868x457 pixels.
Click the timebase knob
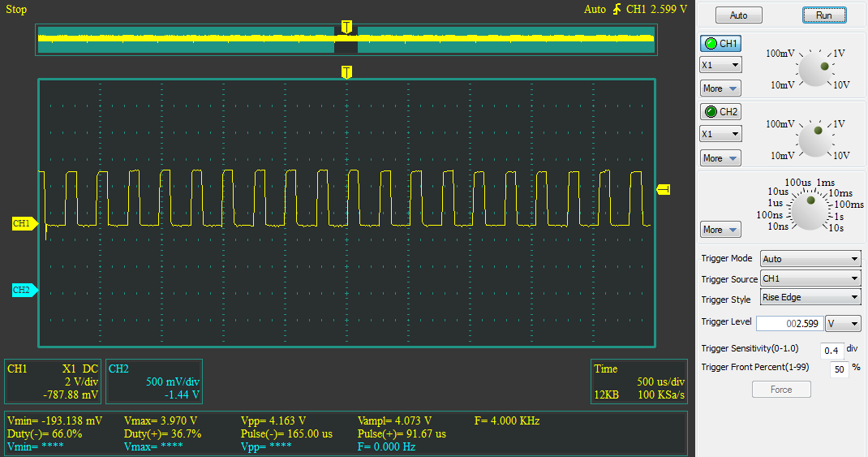pos(810,211)
